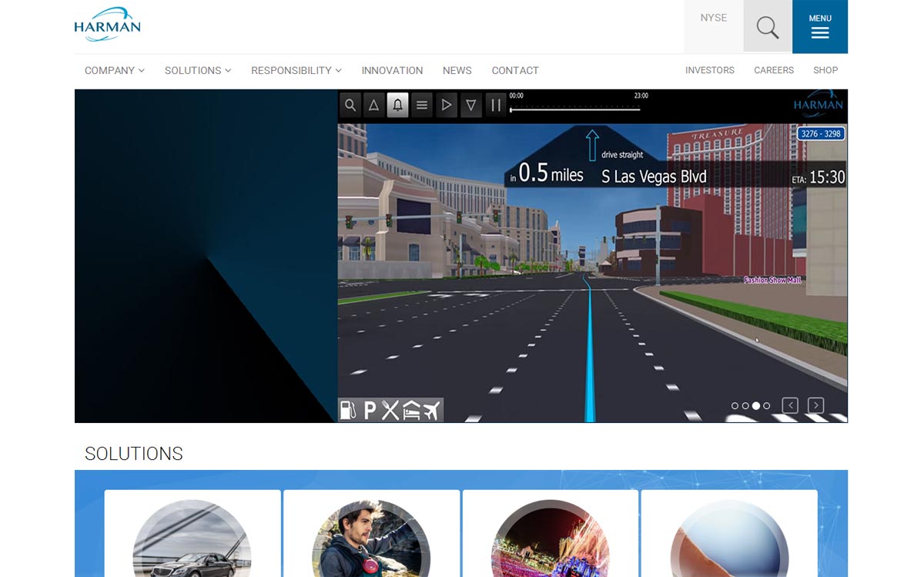Expand the SOLUTIONS dropdown in the navigation bar
This screenshot has width=924, height=577.
[x=198, y=70]
